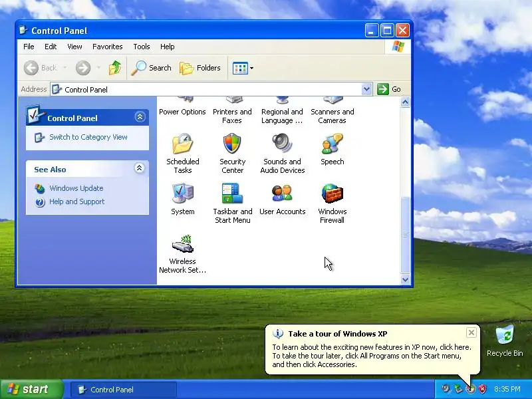The height and width of the screenshot is (399, 532).
Task: Click the Power Options label
Action: pyautogui.click(x=182, y=112)
